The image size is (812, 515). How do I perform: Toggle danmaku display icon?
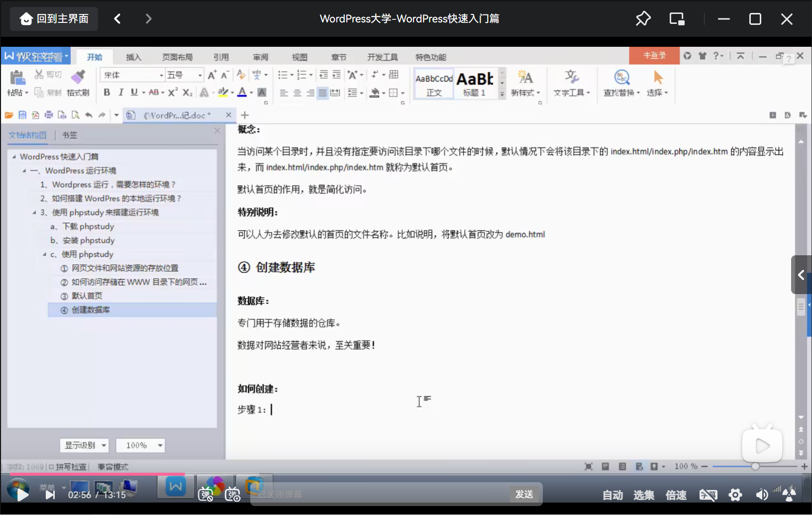pos(205,495)
